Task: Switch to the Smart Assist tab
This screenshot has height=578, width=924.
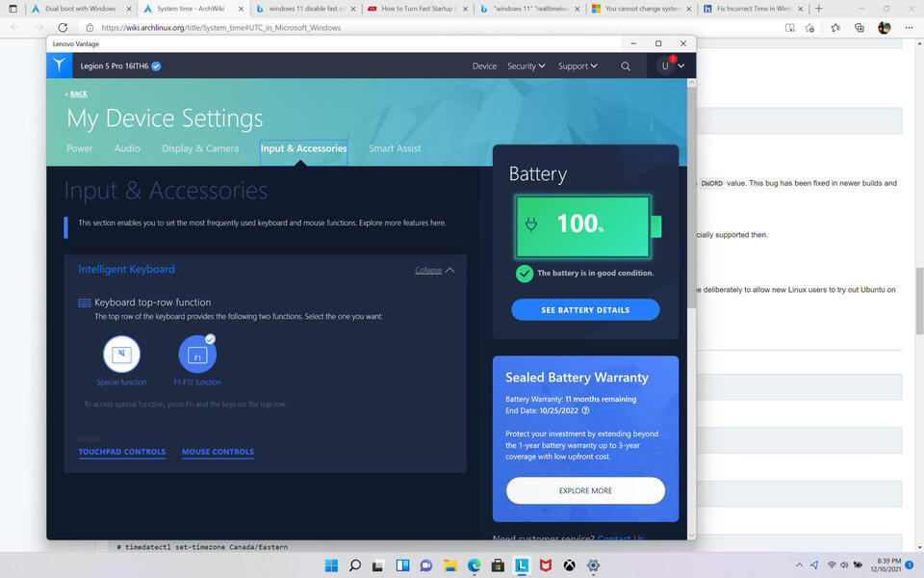Action: point(395,148)
